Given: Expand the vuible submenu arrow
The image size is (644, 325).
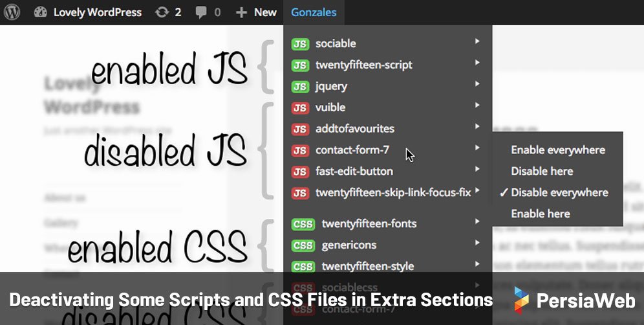Looking at the screenshot, I should tap(477, 105).
